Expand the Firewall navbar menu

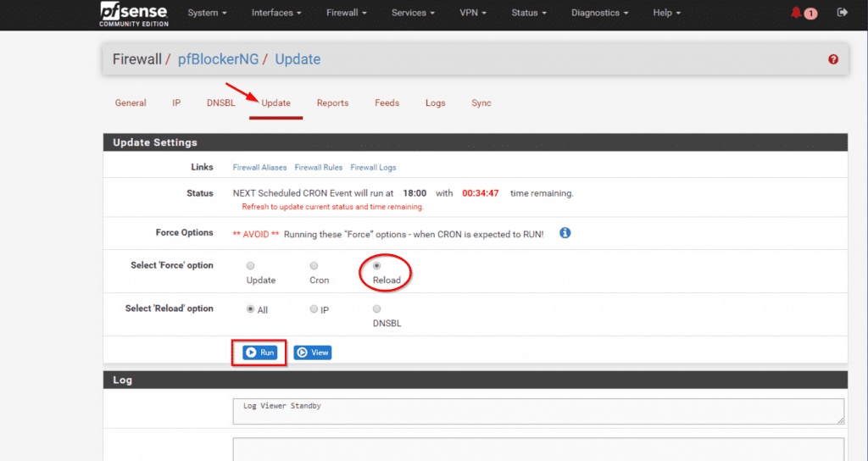tap(347, 13)
